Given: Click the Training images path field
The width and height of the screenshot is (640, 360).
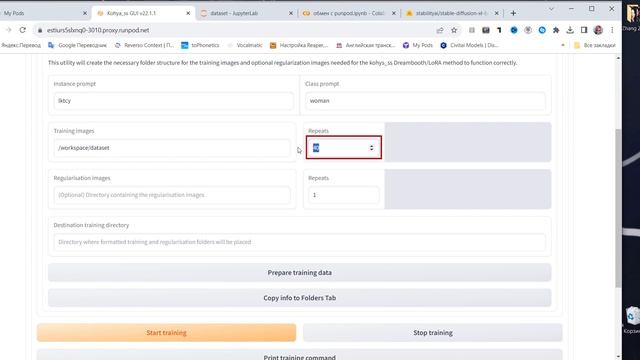Looking at the screenshot, I should (x=172, y=148).
